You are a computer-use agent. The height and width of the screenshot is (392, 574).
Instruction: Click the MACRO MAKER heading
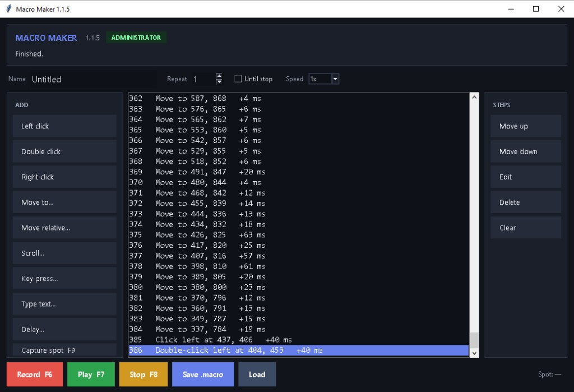click(x=46, y=38)
